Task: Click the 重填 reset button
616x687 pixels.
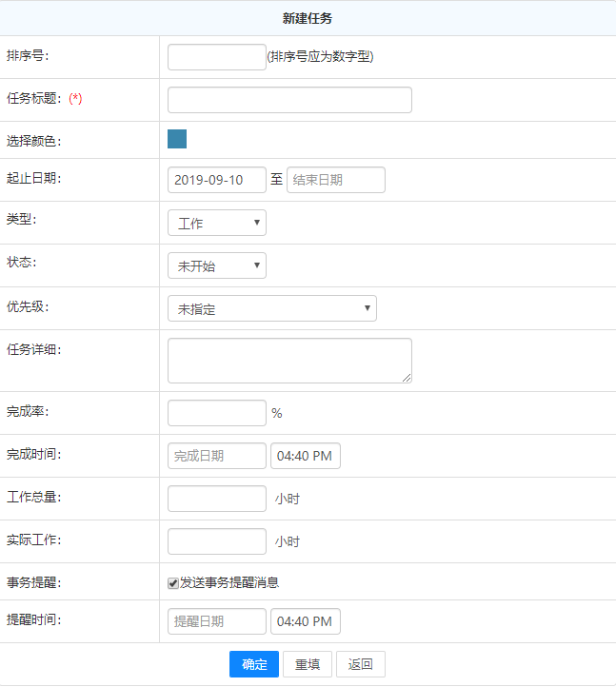Action: [307, 664]
